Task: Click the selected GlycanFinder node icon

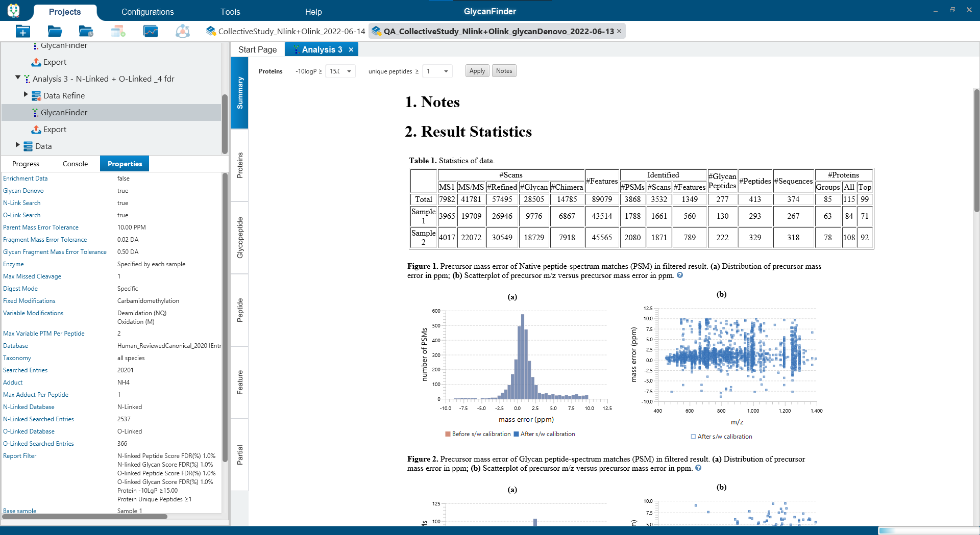Action: [35, 112]
